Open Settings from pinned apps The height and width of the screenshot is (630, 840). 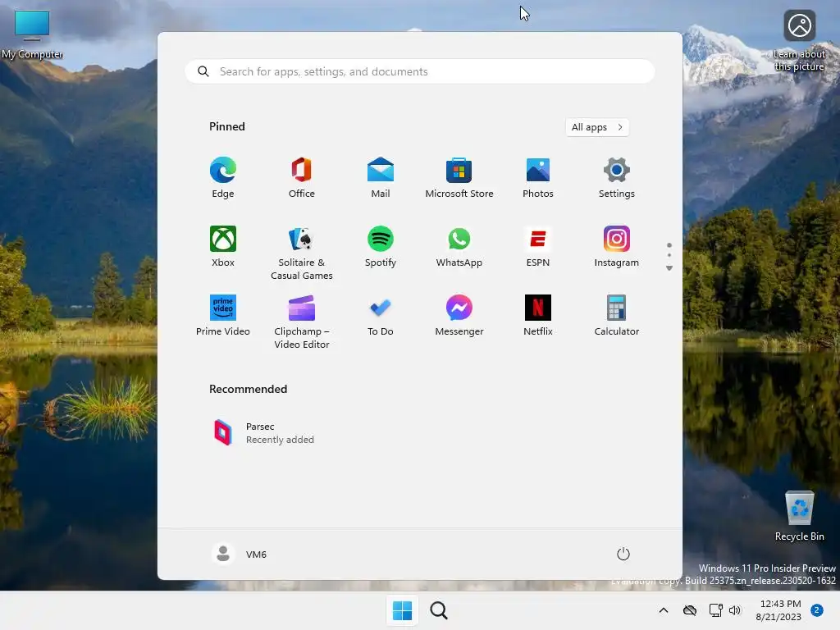point(617,178)
